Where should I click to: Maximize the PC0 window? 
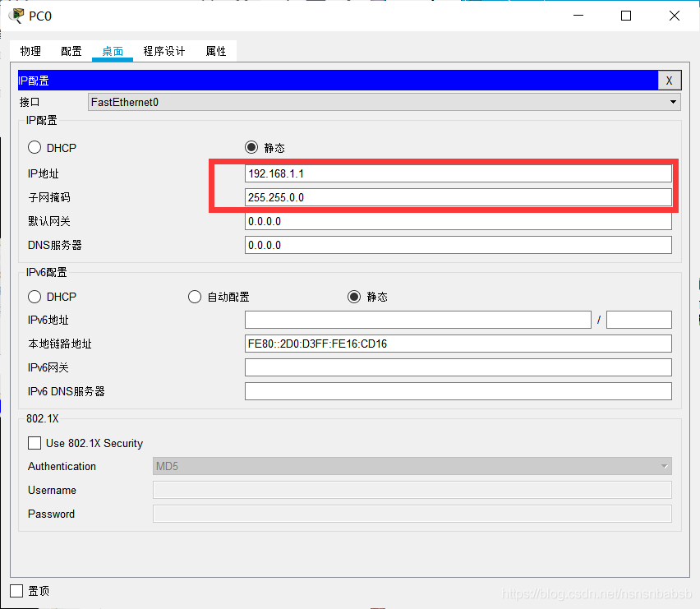point(626,16)
